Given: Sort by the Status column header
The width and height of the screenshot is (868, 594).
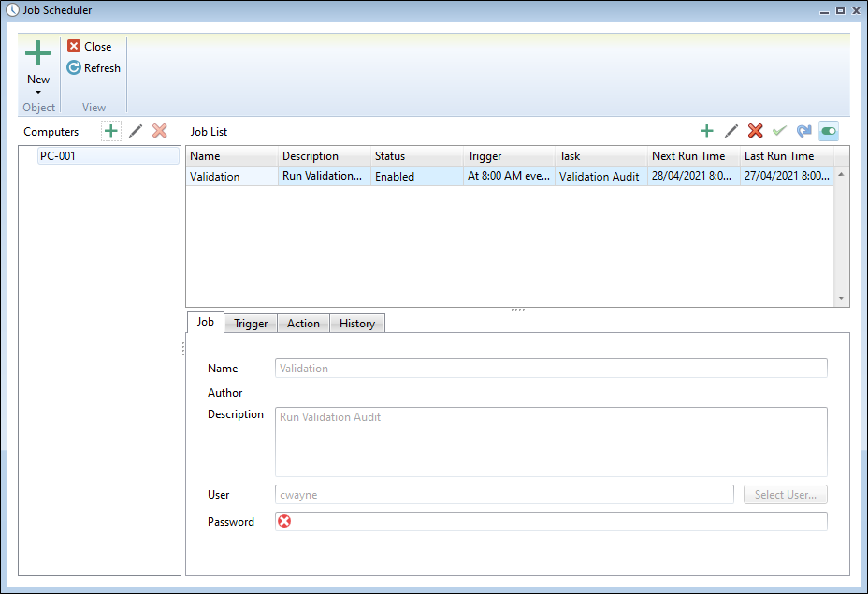Looking at the screenshot, I should pyautogui.click(x=417, y=156).
